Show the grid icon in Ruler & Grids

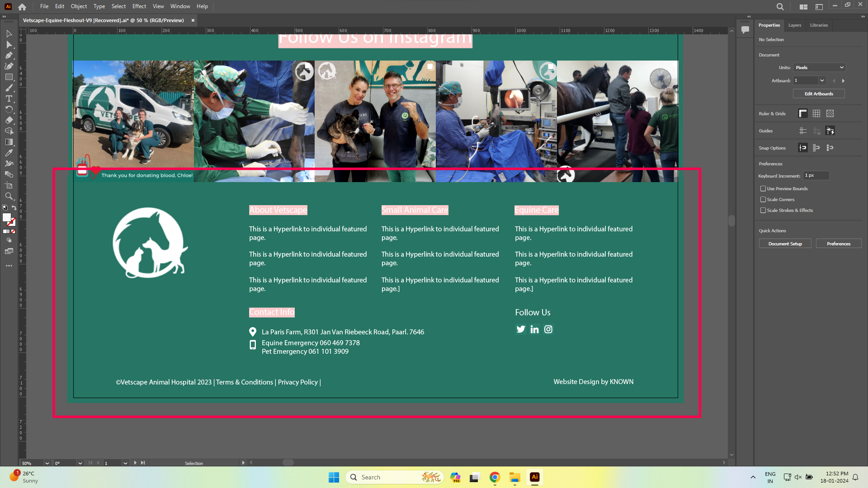(816, 113)
